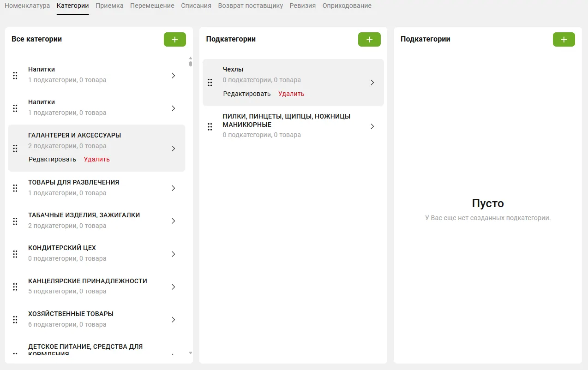Click drag handle of ПИЛКИ, ПИНЦЕТЫ subcategory
The image size is (588, 370).
[x=210, y=126]
